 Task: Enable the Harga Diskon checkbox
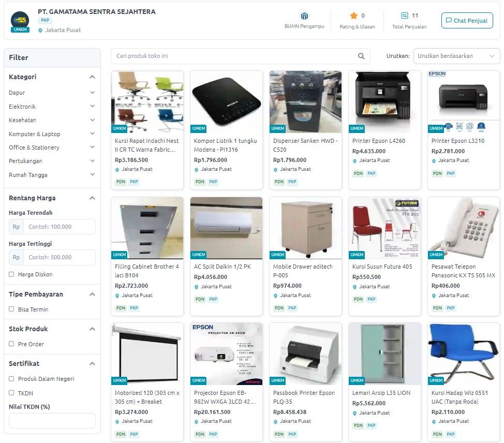coord(11,274)
